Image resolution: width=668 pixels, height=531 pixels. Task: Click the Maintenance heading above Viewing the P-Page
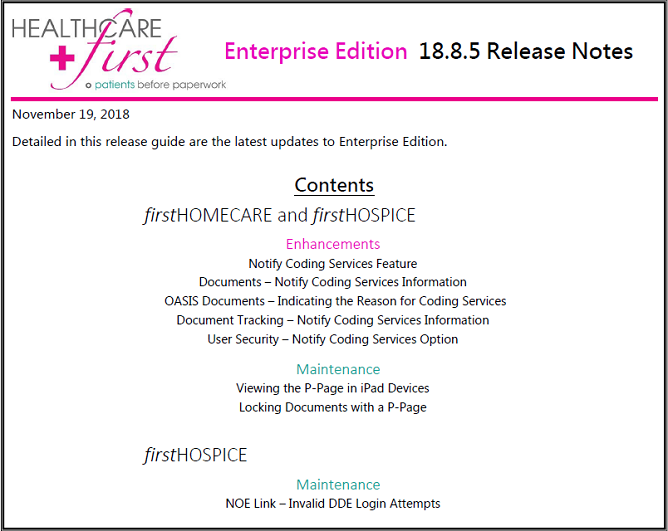pos(338,369)
